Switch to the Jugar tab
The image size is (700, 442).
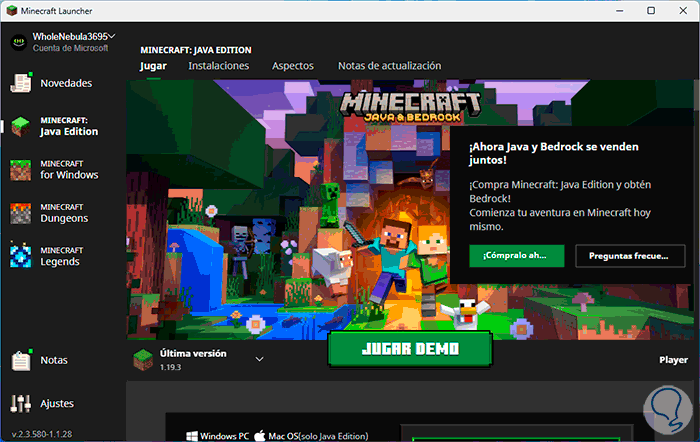[153, 66]
